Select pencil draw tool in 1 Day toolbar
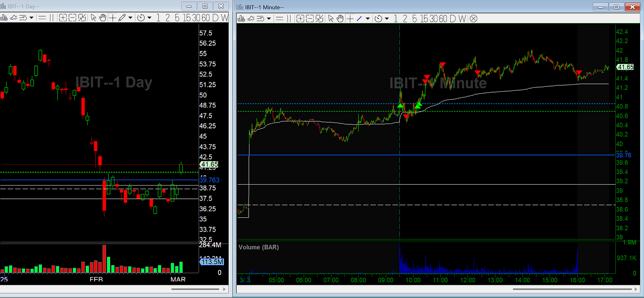 [122, 18]
